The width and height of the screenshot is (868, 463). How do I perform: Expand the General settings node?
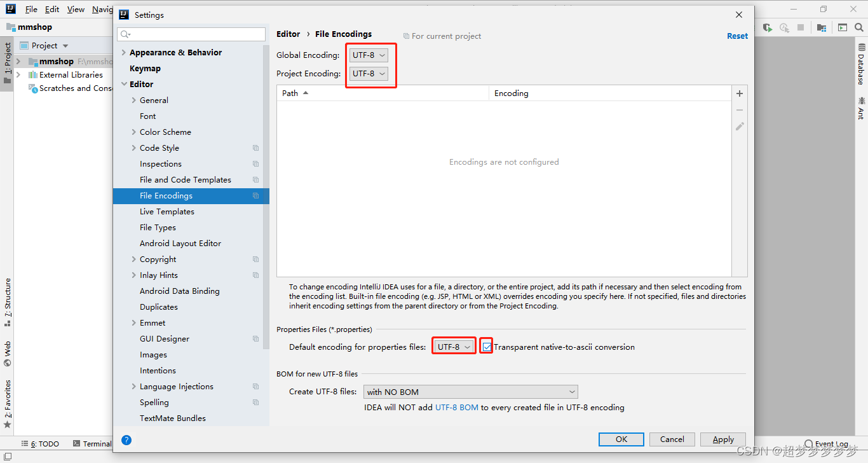[x=133, y=100]
